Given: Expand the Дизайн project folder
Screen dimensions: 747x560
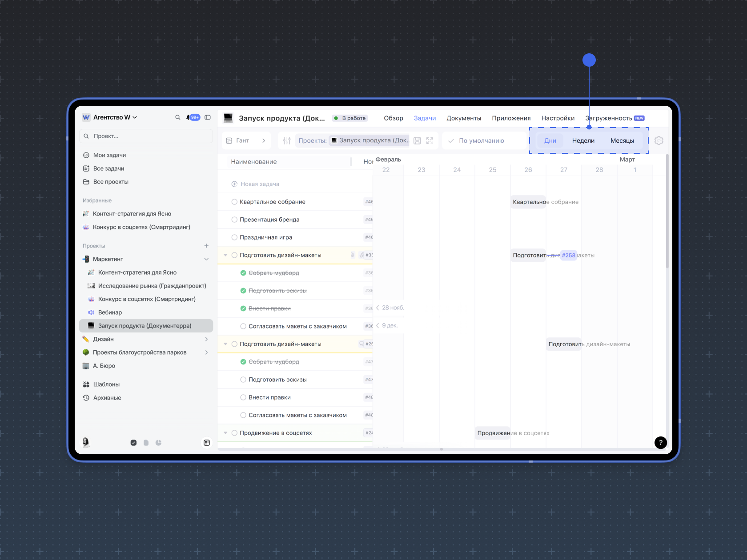Looking at the screenshot, I should (x=206, y=339).
